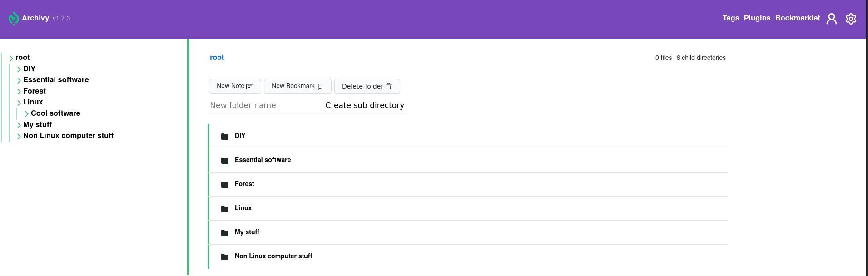This screenshot has height=276, width=868.
Task: Click the Archivy logo icon
Action: pos(14,19)
